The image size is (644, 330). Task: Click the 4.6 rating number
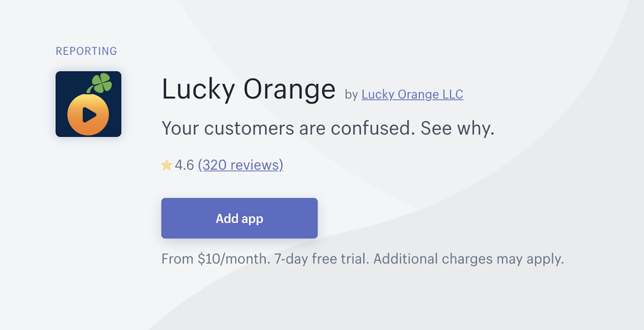[184, 165]
